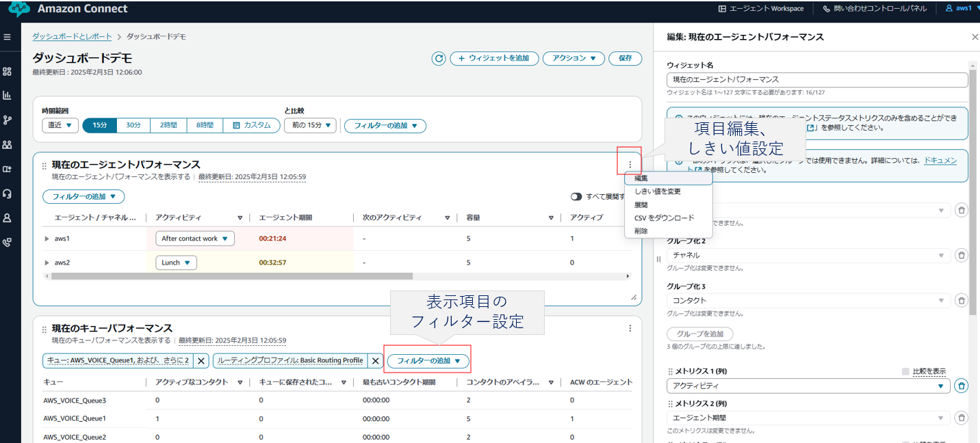Image resolution: width=980 pixels, height=443 pixels.
Task: Check the show comparison box for Metrics 1
Action: pos(905,371)
